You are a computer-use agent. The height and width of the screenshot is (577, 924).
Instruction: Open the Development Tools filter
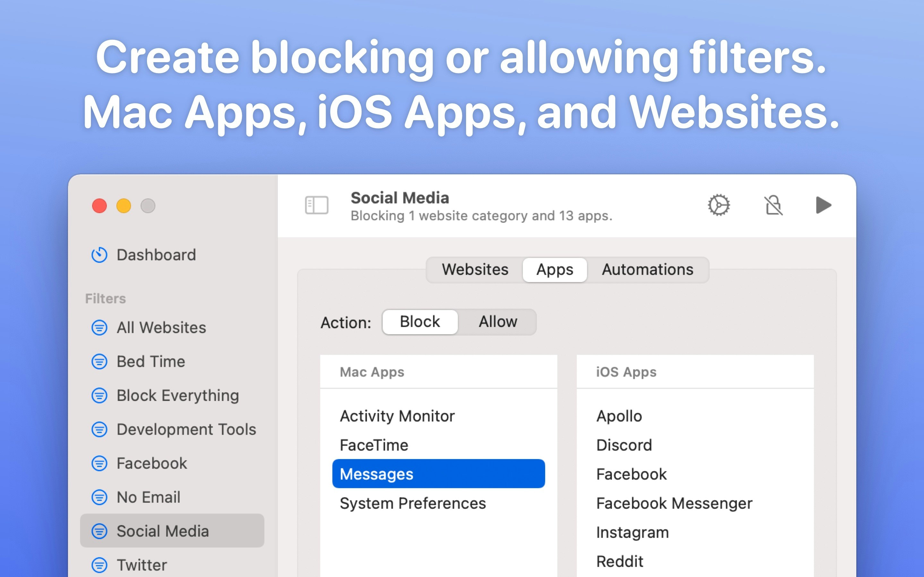[186, 429]
